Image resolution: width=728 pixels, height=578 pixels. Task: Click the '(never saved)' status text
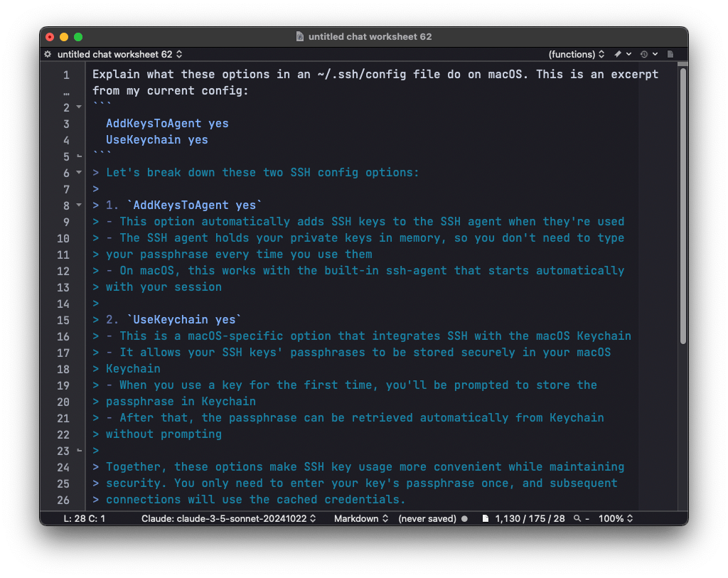tap(427, 518)
